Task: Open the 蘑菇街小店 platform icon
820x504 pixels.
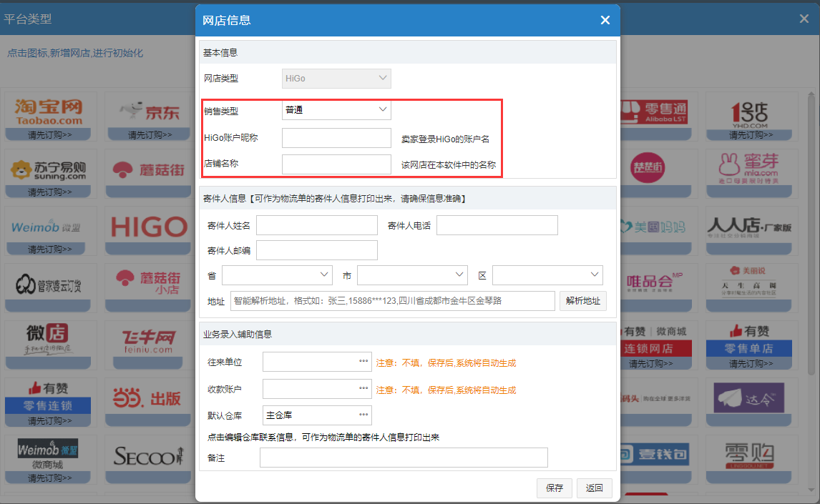Action: (x=149, y=282)
